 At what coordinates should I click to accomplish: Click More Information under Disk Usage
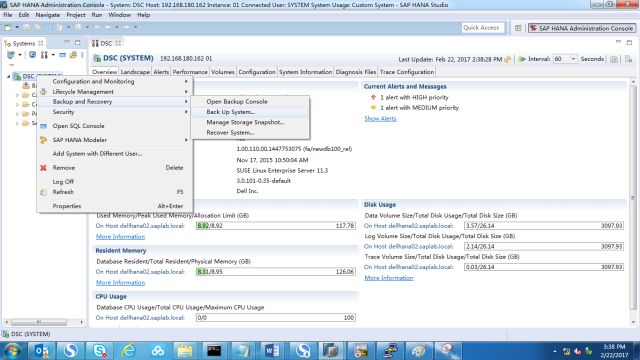tap(389, 278)
